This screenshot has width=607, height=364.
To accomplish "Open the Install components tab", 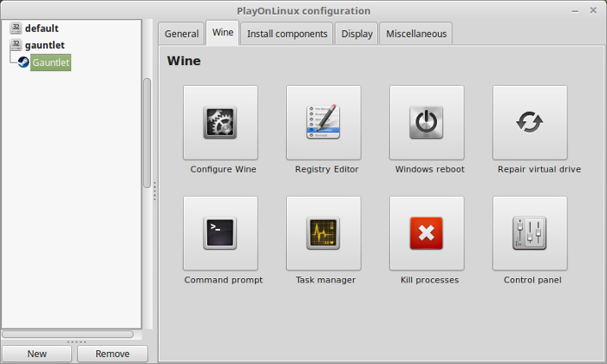I will tap(287, 34).
